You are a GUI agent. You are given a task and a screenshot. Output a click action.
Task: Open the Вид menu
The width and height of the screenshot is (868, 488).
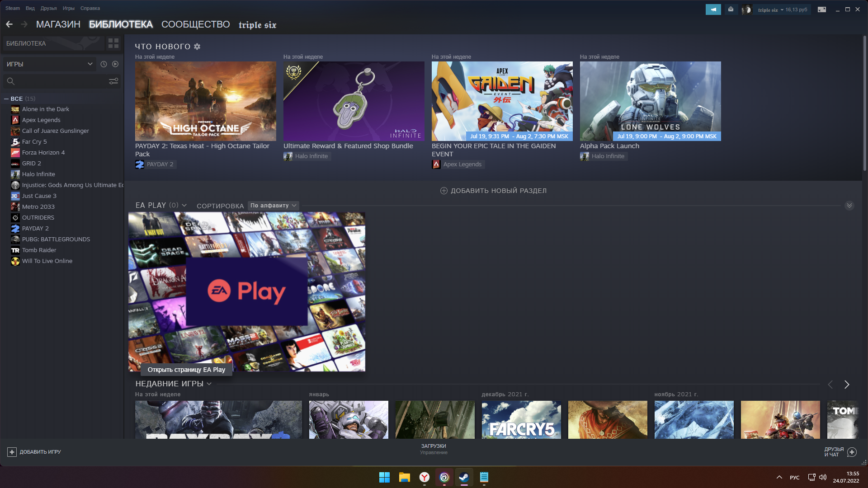(x=30, y=8)
